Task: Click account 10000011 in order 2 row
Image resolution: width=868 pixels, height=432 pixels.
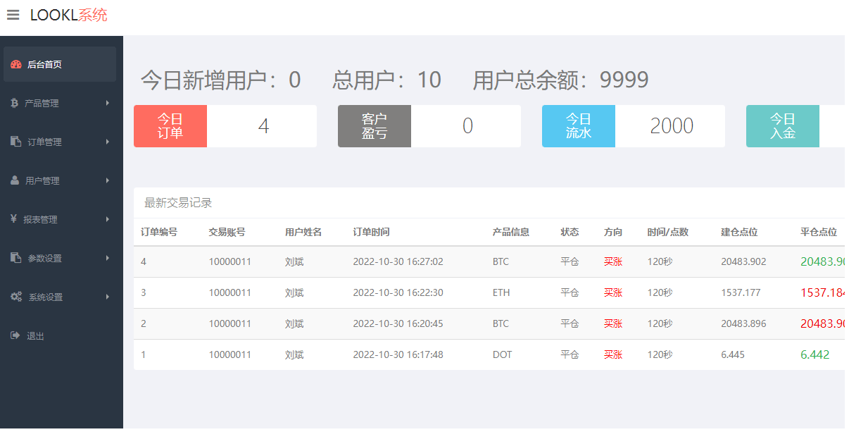Action: (229, 323)
